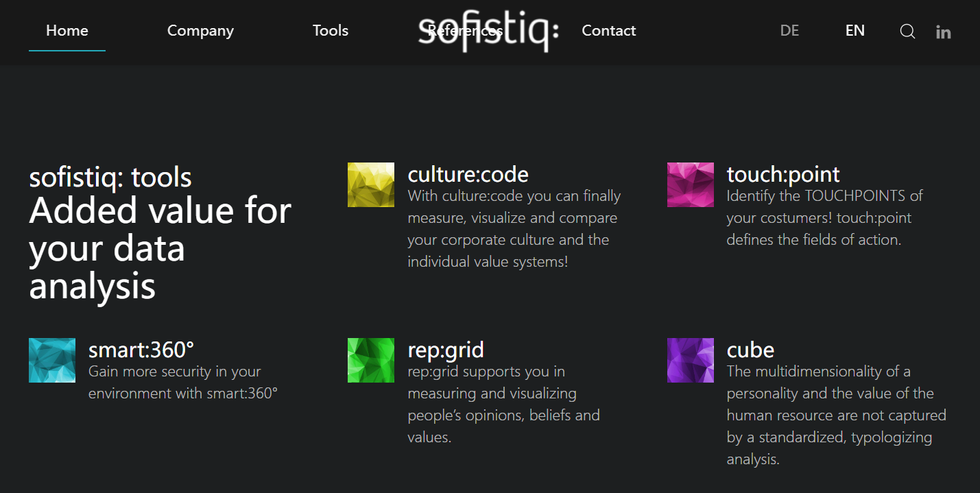Open the culture:code heading link

[468, 175]
